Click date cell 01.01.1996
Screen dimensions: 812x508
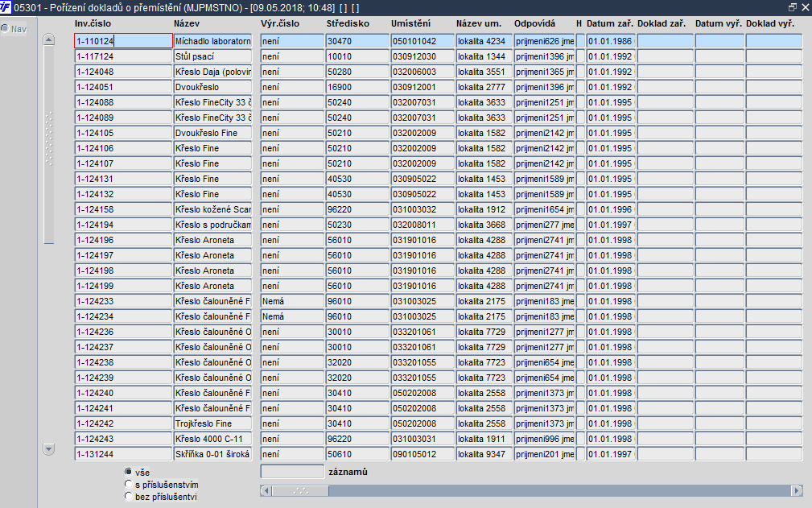pyautogui.click(x=611, y=209)
